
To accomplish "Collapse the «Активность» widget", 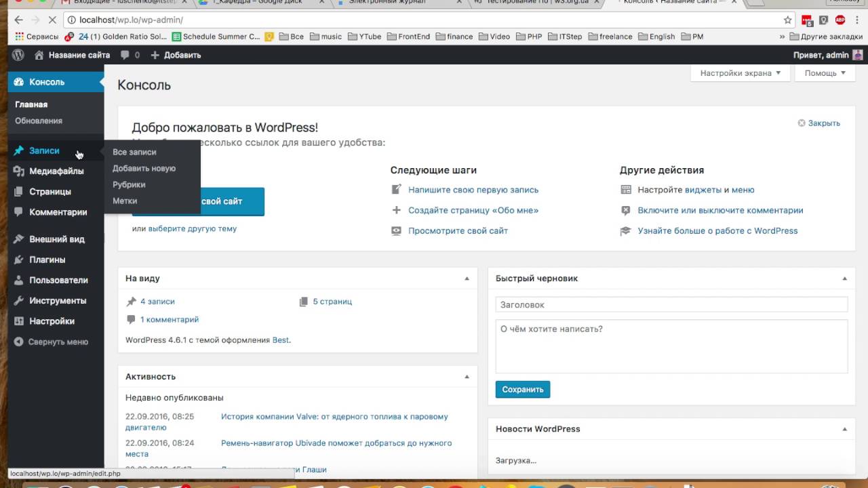I will pyautogui.click(x=467, y=377).
